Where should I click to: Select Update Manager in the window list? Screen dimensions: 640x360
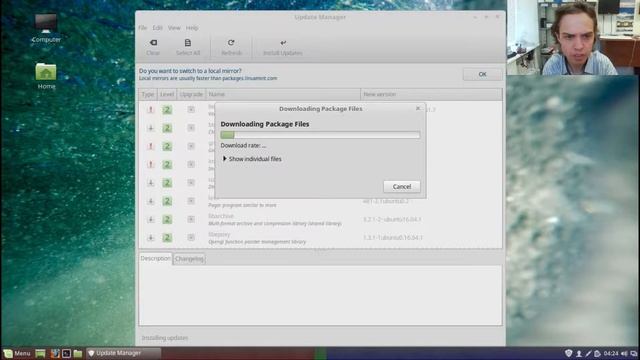[x=123, y=353]
